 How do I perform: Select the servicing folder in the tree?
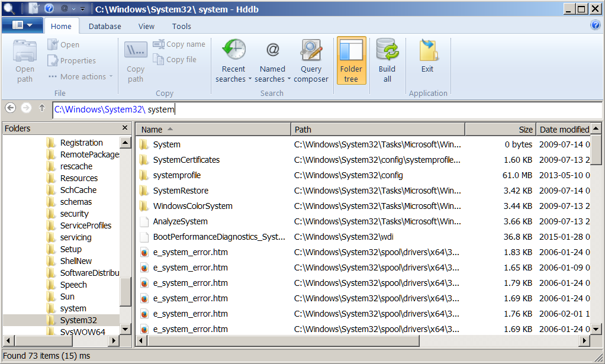pyautogui.click(x=76, y=237)
